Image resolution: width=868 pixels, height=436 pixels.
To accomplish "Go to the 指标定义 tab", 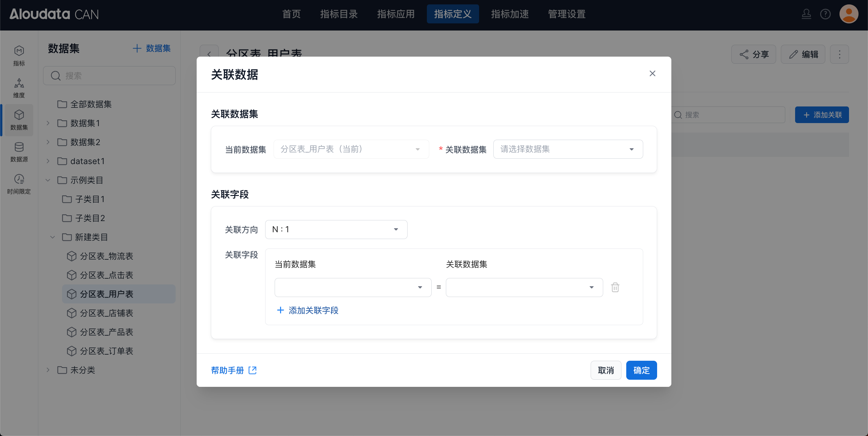I will point(453,14).
